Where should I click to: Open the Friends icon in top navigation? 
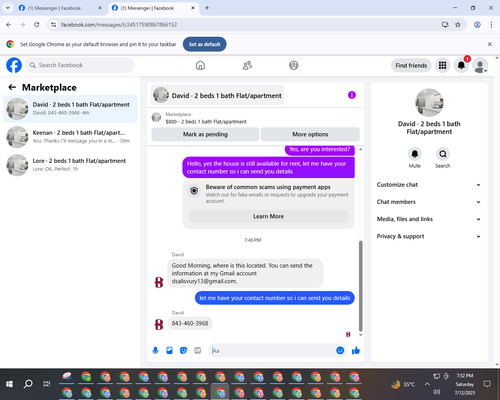(247, 65)
